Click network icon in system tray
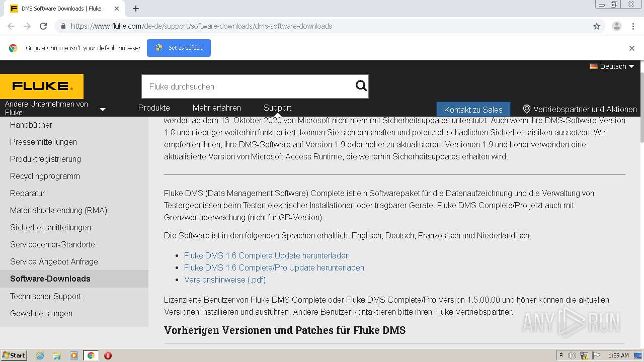The width and height of the screenshot is (644, 362). [x=584, y=355]
